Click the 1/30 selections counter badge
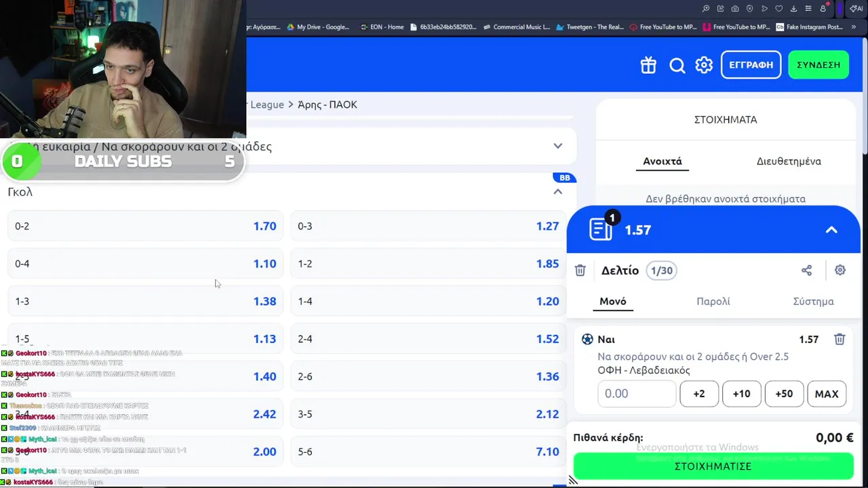Image resolution: width=868 pixels, height=488 pixels. tap(661, 270)
